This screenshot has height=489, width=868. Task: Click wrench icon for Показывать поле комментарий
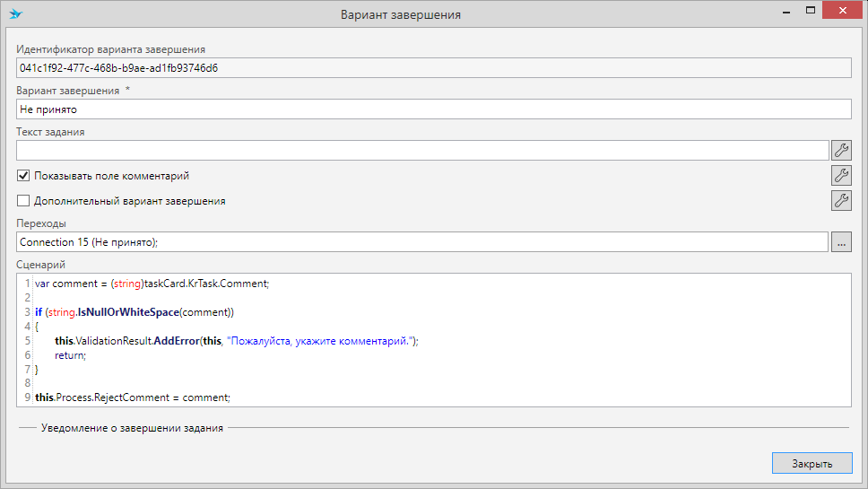(x=840, y=175)
